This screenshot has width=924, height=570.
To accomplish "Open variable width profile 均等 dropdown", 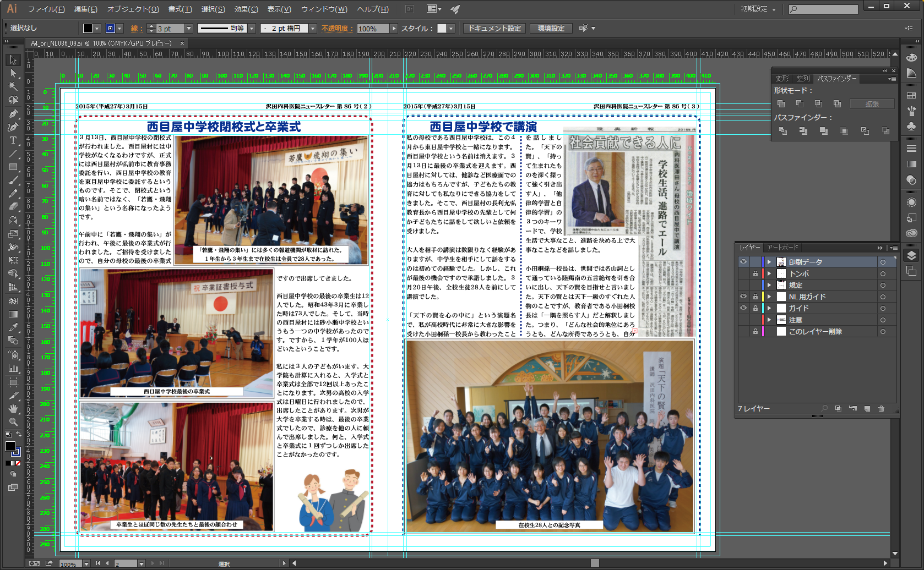I will pos(252,29).
